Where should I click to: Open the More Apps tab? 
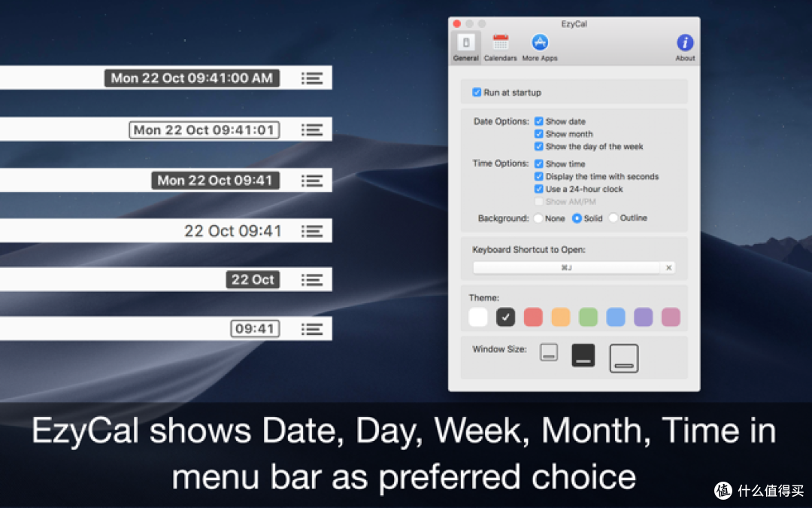click(540, 47)
